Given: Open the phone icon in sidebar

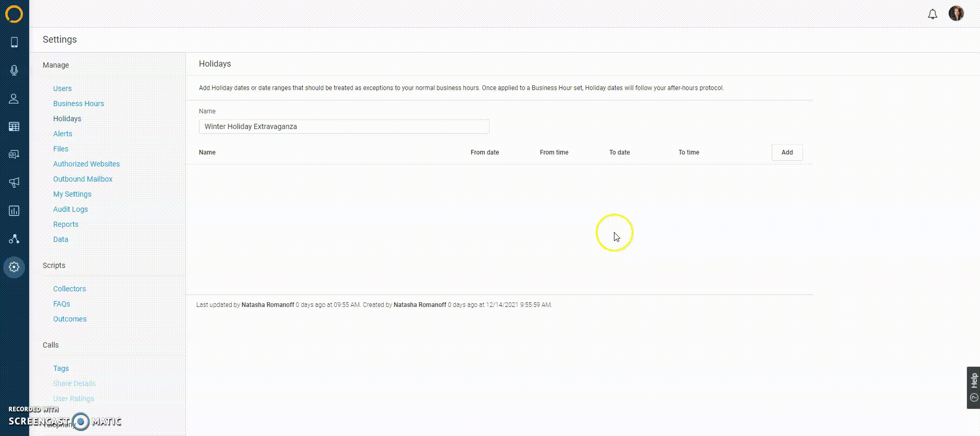Looking at the screenshot, I should (14, 42).
